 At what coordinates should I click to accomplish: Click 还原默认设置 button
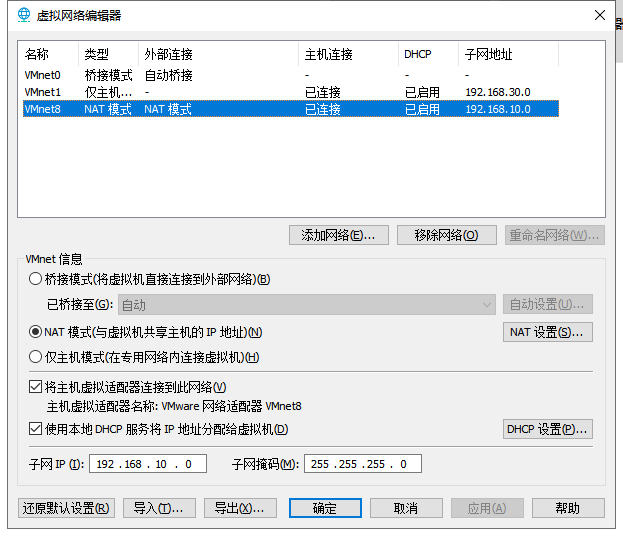(x=66, y=508)
